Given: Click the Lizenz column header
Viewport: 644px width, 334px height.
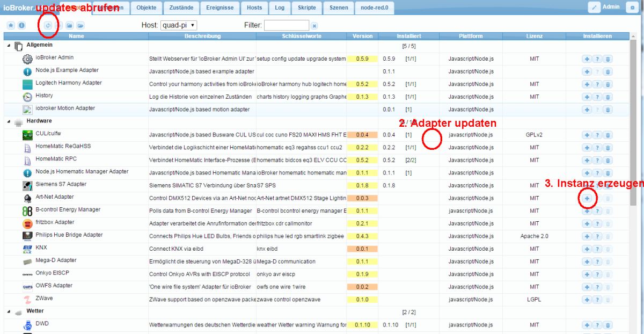Looking at the screenshot, I should tap(534, 36).
